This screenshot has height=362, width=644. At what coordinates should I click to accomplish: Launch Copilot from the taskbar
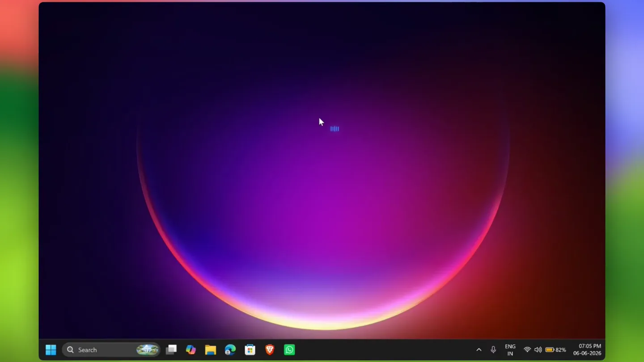[191, 350]
